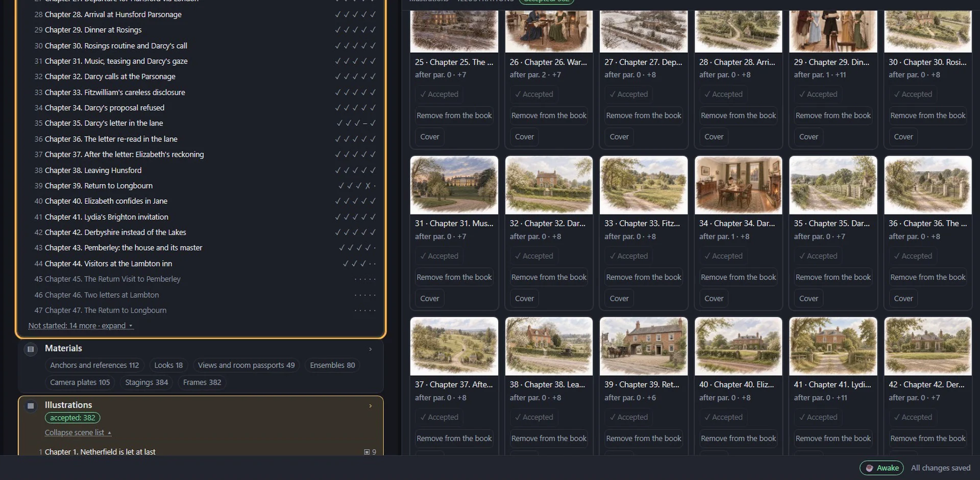Click the Materials panel list icon

click(31, 349)
